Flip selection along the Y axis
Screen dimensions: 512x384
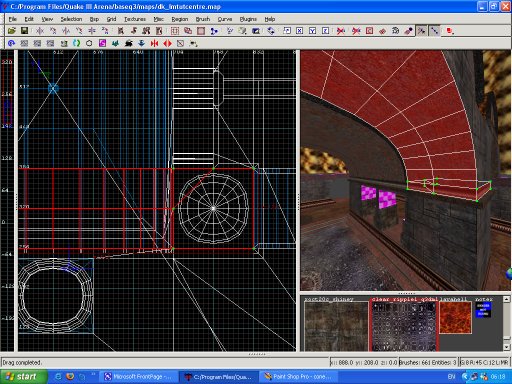pos(66,31)
